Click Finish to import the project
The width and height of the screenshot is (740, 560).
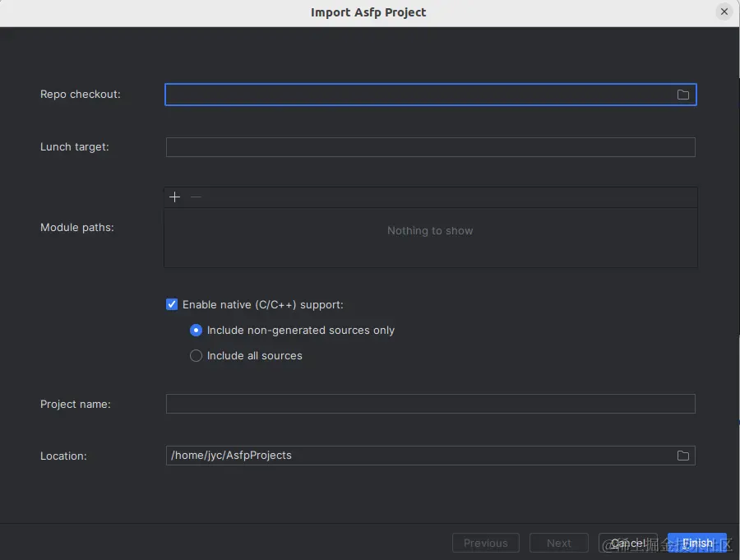pos(697,543)
